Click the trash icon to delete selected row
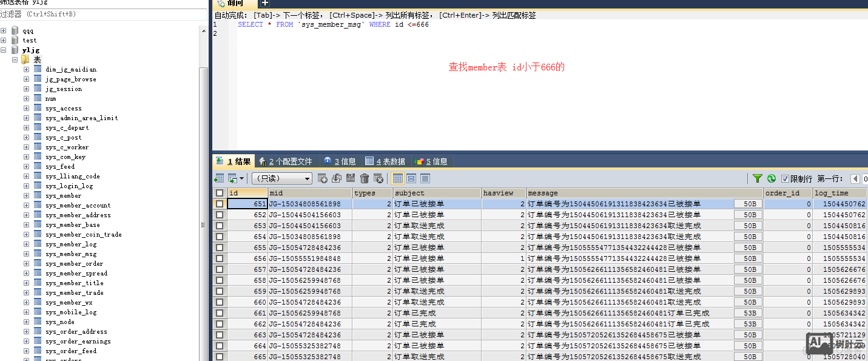Image resolution: width=868 pixels, height=361 pixels. [364, 178]
